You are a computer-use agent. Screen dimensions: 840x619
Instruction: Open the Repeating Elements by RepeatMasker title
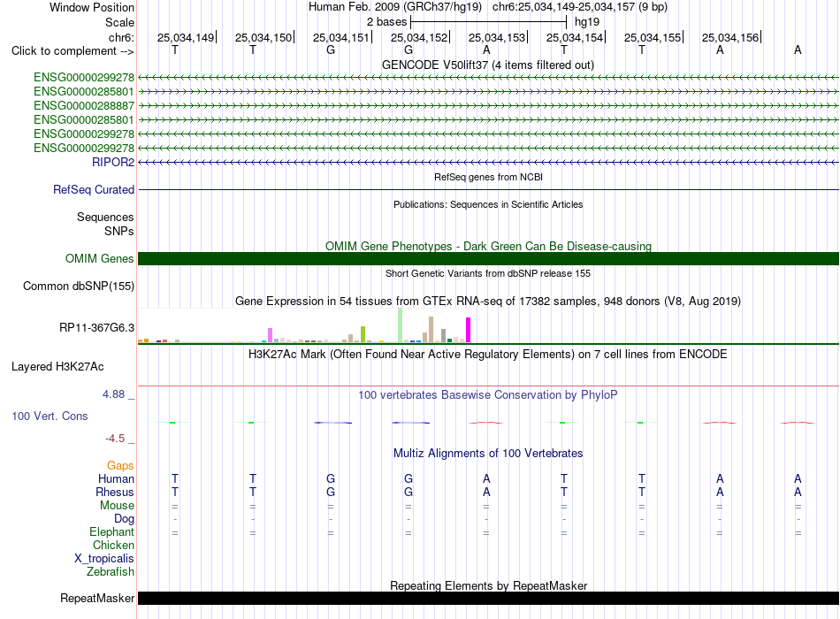(x=489, y=585)
